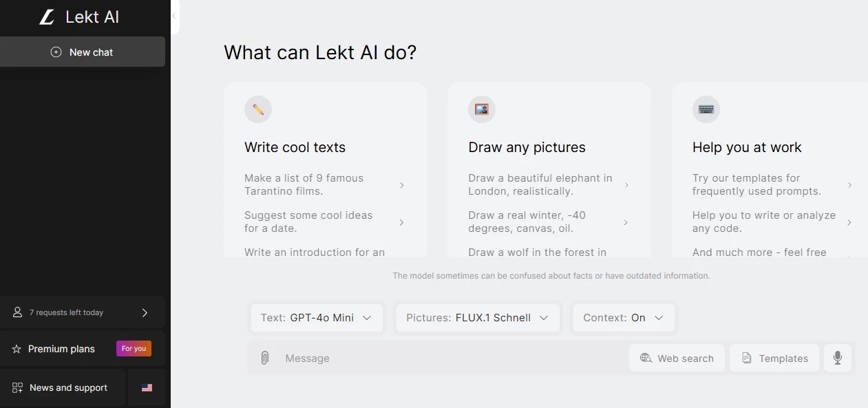
Task: Click the globe icon on Web search
Action: pyautogui.click(x=646, y=358)
